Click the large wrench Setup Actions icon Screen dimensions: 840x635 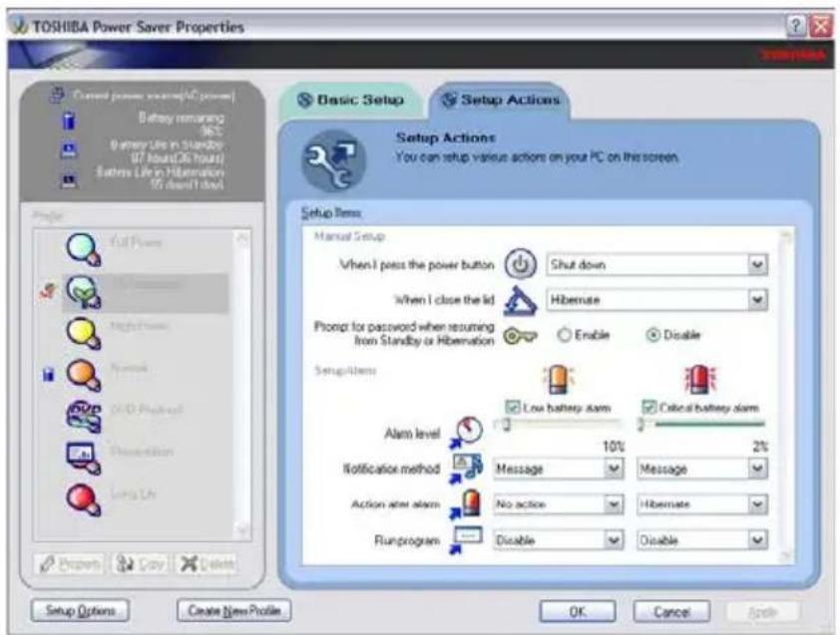[x=333, y=160]
